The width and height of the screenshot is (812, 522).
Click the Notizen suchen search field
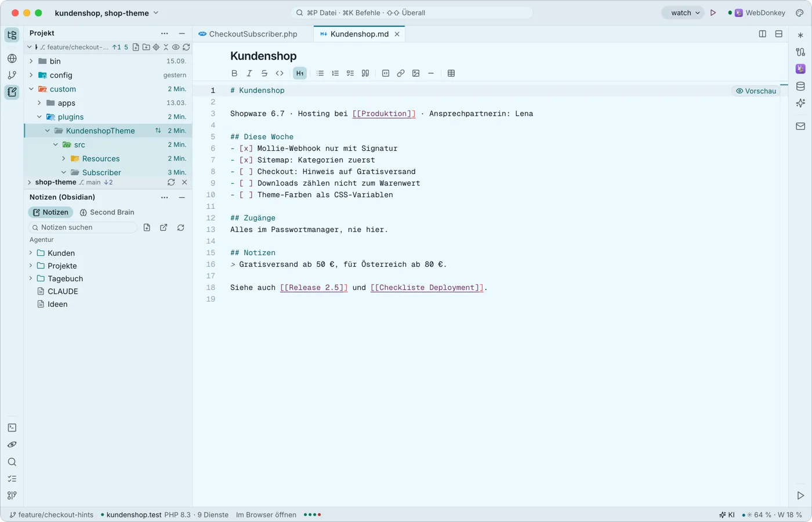coord(83,227)
